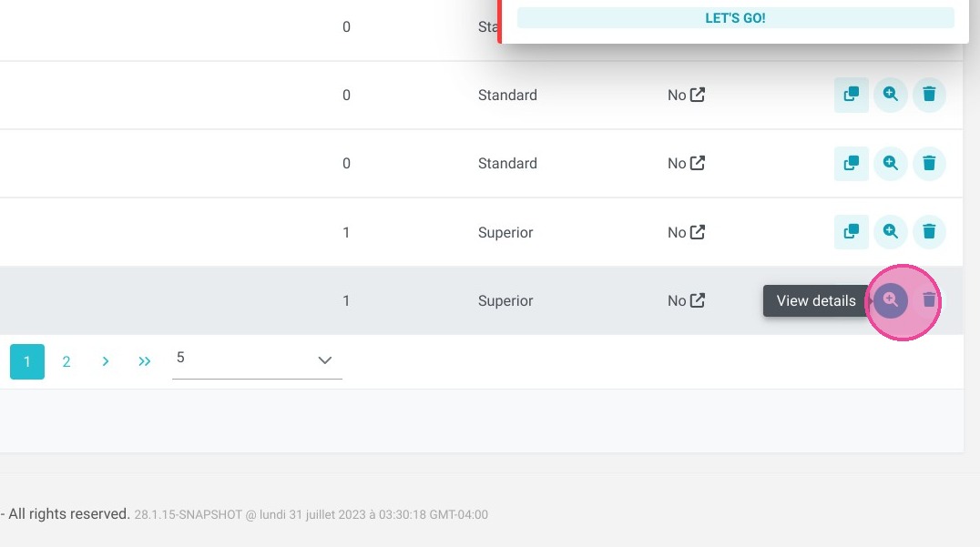This screenshot has height=547, width=980.
Task: Duplicate the first Standard row
Action: (852, 95)
